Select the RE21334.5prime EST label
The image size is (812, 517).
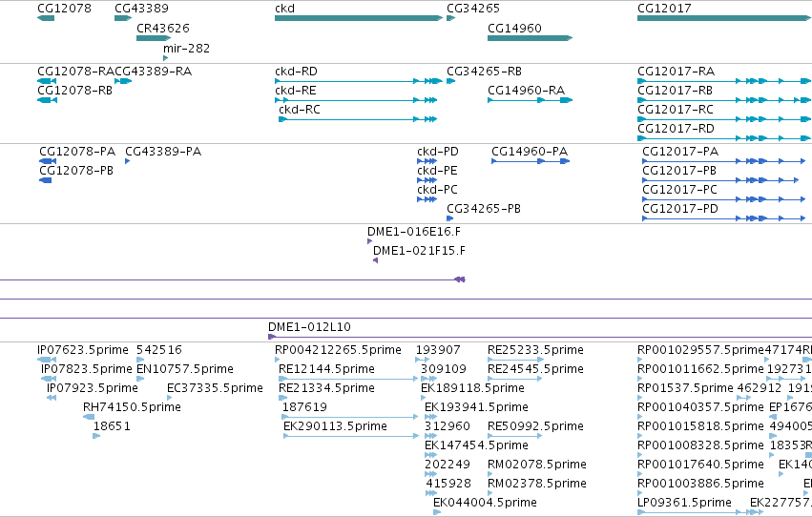(x=326, y=388)
